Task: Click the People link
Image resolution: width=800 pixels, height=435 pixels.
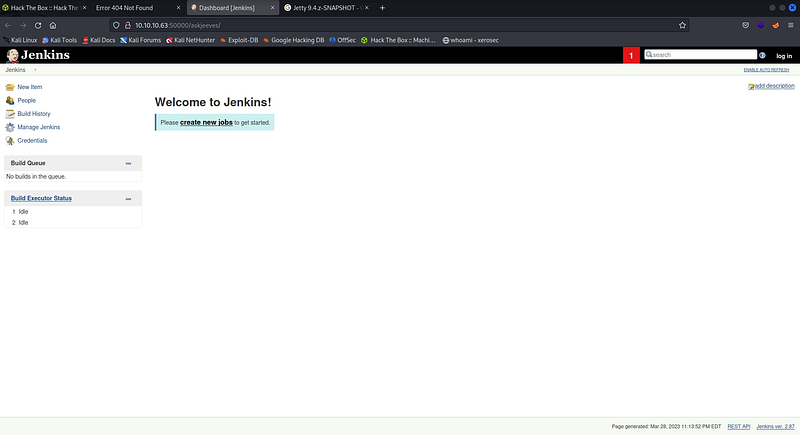Action: [x=27, y=100]
